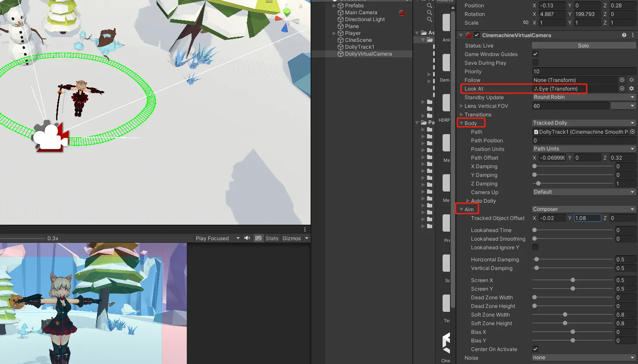Open the Noise dropdown set to none
The width and height of the screenshot is (638, 364).
coord(584,358)
